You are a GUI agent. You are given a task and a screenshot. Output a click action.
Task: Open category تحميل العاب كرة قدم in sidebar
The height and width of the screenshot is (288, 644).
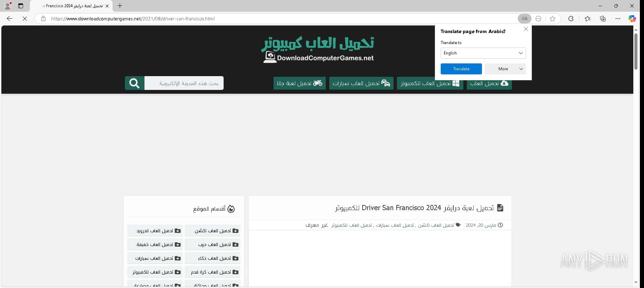tap(213, 272)
